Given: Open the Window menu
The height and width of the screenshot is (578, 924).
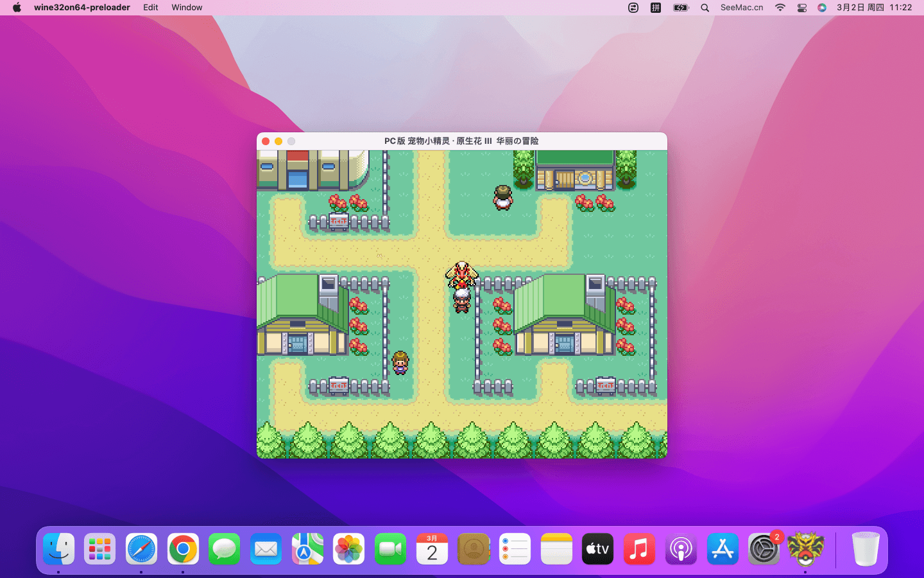Looking at the screenshot, I should coord(187,8).
